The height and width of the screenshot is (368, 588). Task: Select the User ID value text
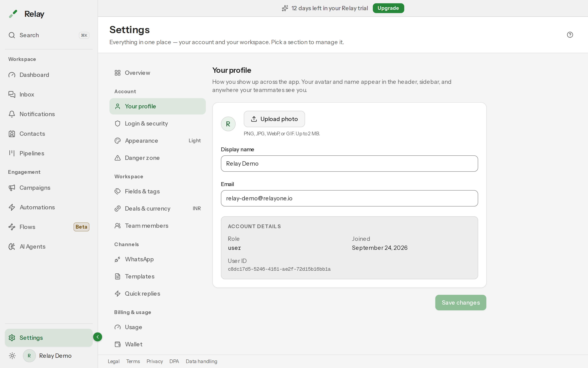tap(279, 269)
